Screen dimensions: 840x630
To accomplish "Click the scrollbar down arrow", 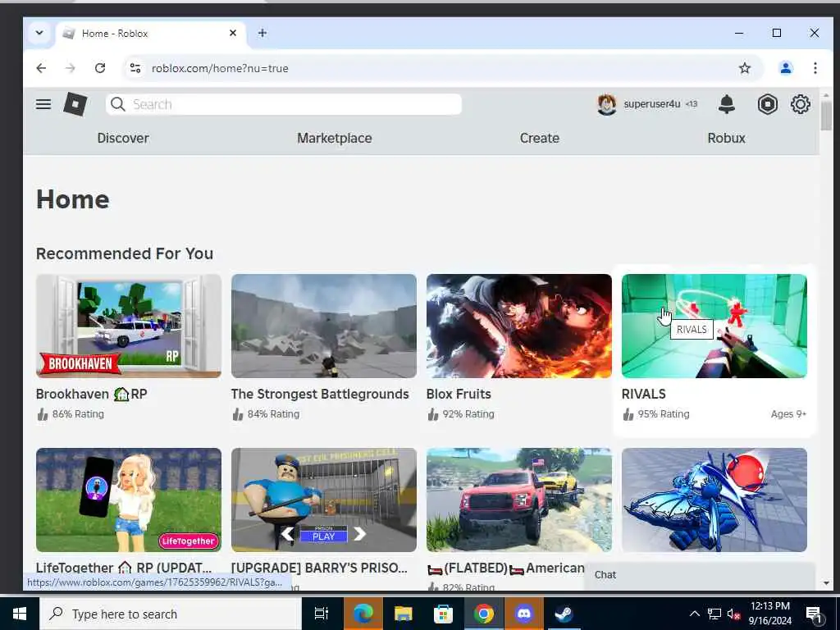I will coord(825,583).
